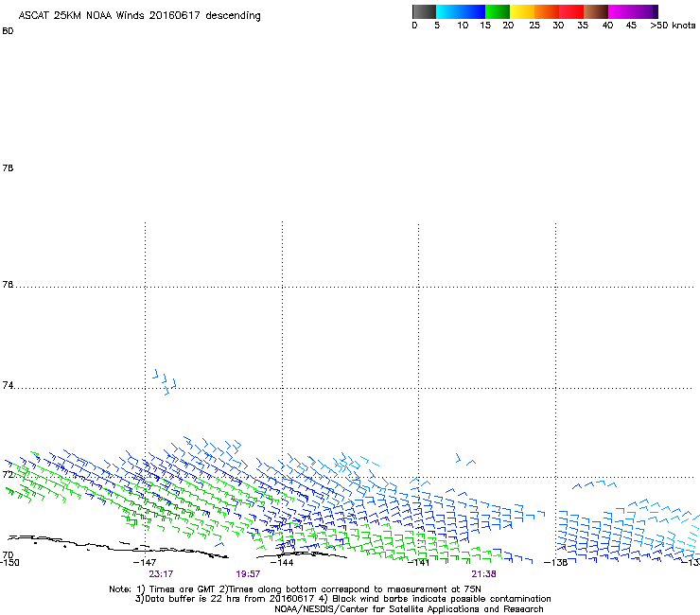Screen dimensions: 700x615
Task: Click the longitude label '-141'
Action: (418, 562)
